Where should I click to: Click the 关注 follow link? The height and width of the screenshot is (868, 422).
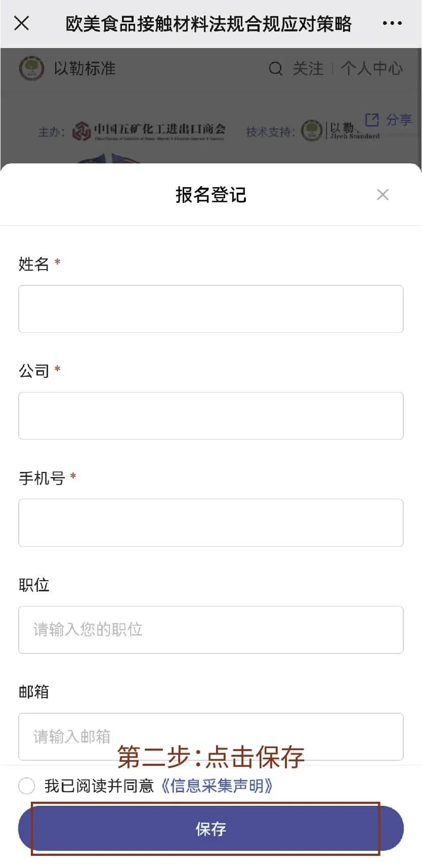pos(308,68)
